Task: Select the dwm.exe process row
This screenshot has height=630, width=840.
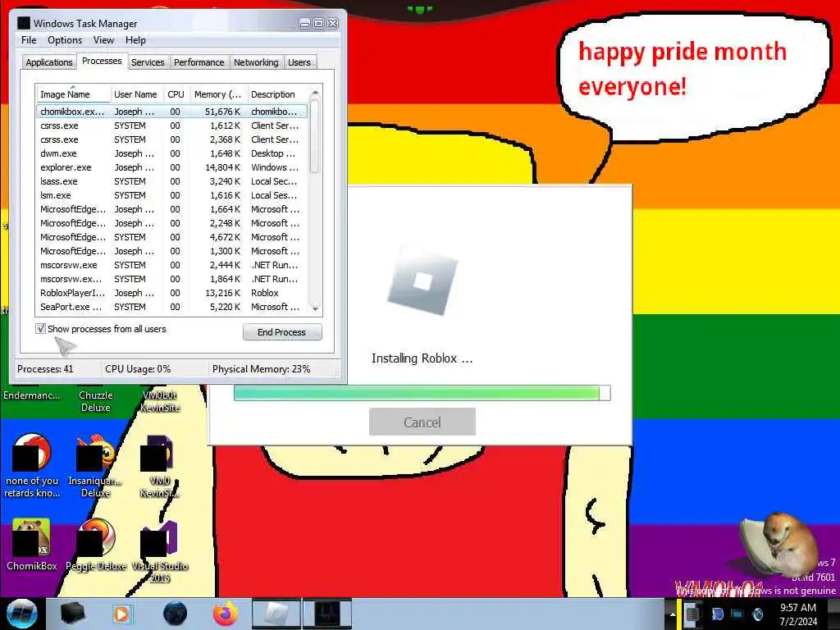Action: (x=171, y=153)
